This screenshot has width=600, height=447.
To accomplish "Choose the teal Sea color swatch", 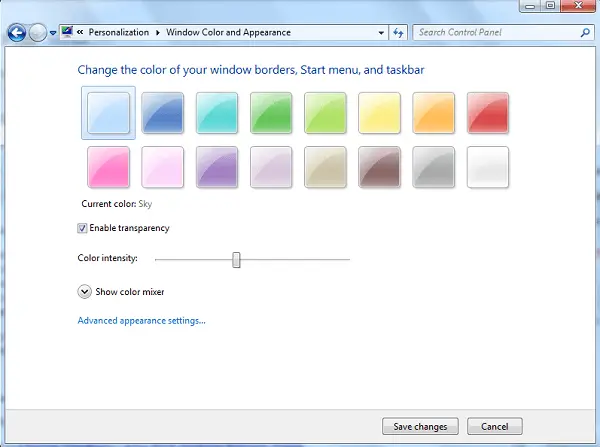I will tap(217, 113).
